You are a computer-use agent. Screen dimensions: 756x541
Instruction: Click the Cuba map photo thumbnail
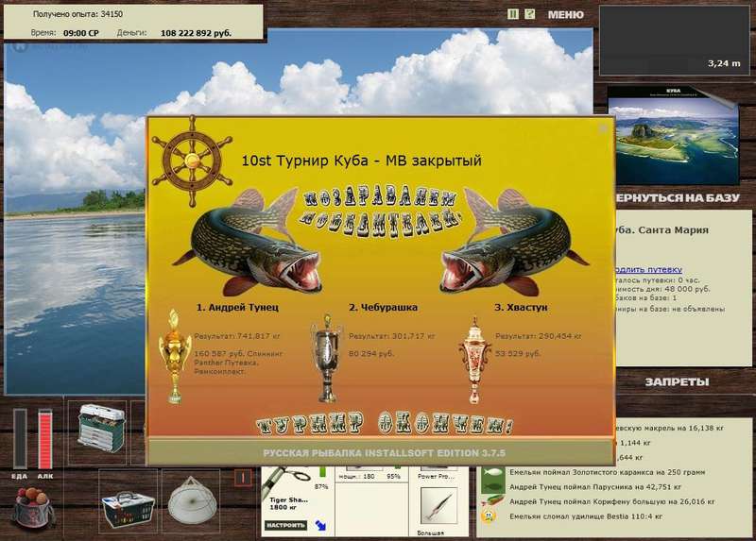(x=673, y=135)
